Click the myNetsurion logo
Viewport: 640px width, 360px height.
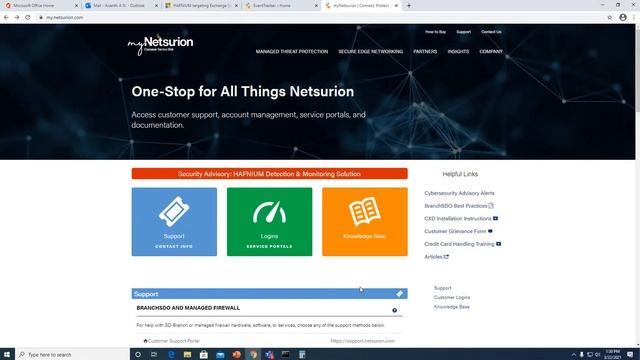coord(160,44)
